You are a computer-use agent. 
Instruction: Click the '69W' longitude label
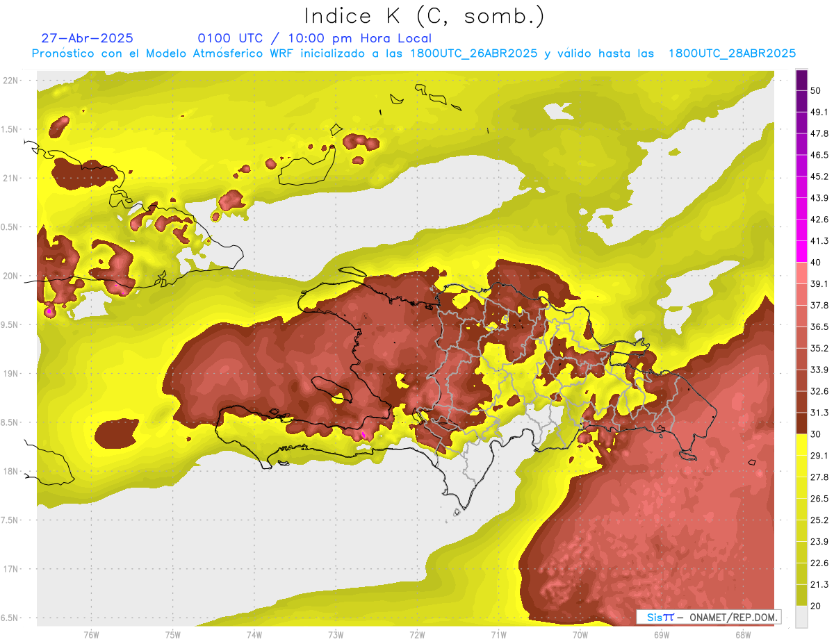661,634
